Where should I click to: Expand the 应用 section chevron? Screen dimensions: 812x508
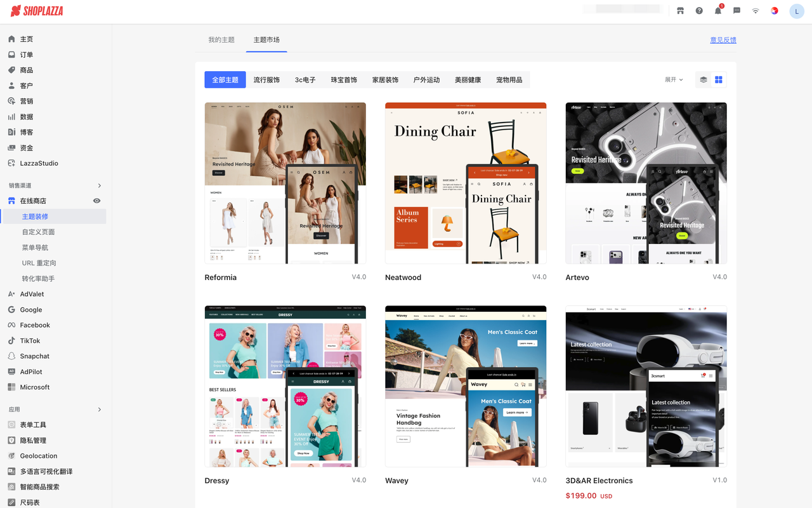click(100, 410)
